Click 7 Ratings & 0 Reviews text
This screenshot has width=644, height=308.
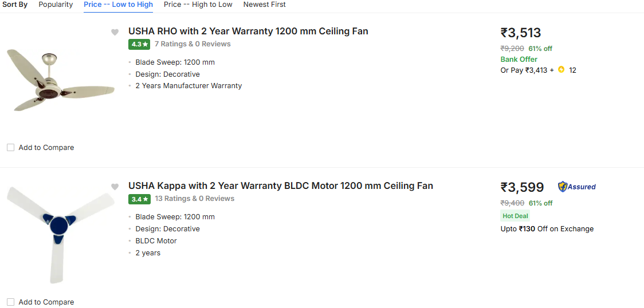click(x=193, y=44)
